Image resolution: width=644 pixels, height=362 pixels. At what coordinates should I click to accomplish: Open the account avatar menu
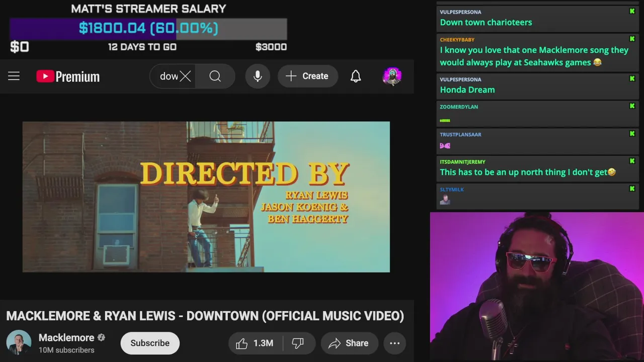[x=392, y=76]
